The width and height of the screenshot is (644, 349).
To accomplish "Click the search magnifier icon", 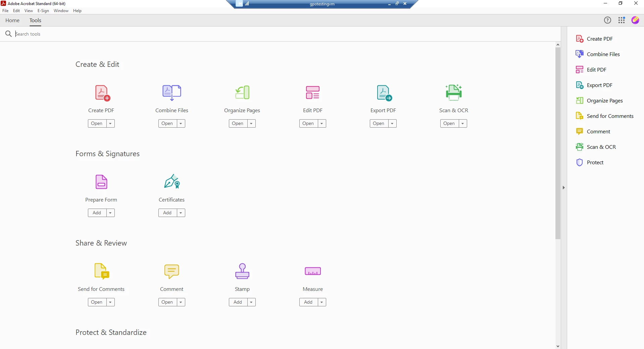I will point(8,34).
